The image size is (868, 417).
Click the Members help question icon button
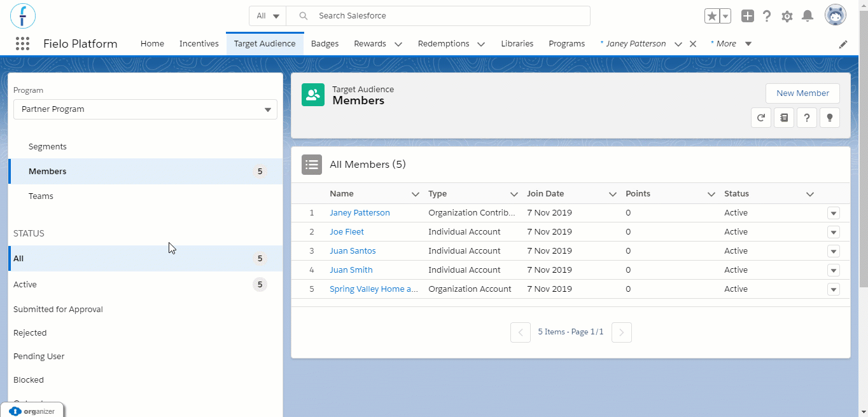(x=807, y=118)
